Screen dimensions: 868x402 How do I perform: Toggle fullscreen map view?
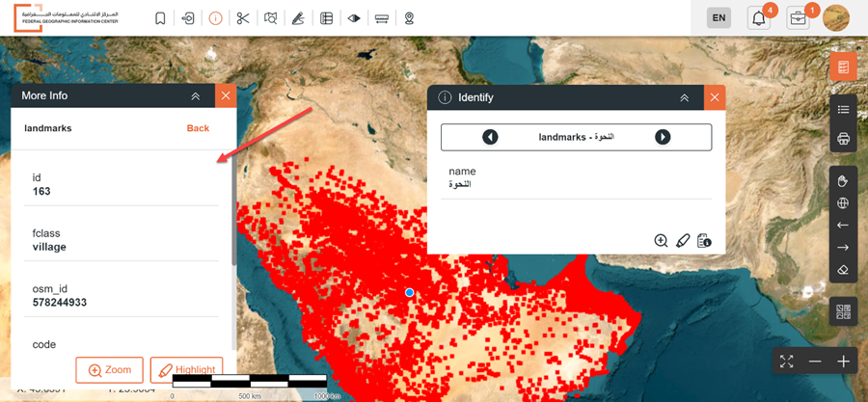coord(787,362)
